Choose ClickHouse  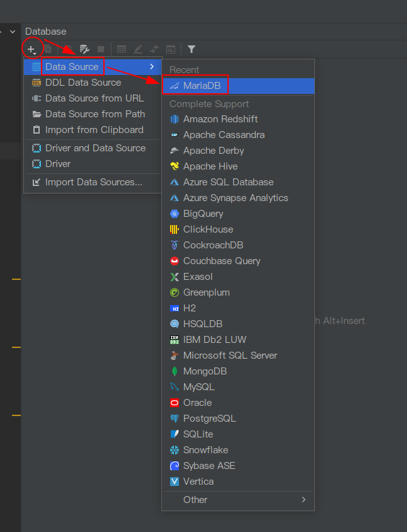[238, 229]
